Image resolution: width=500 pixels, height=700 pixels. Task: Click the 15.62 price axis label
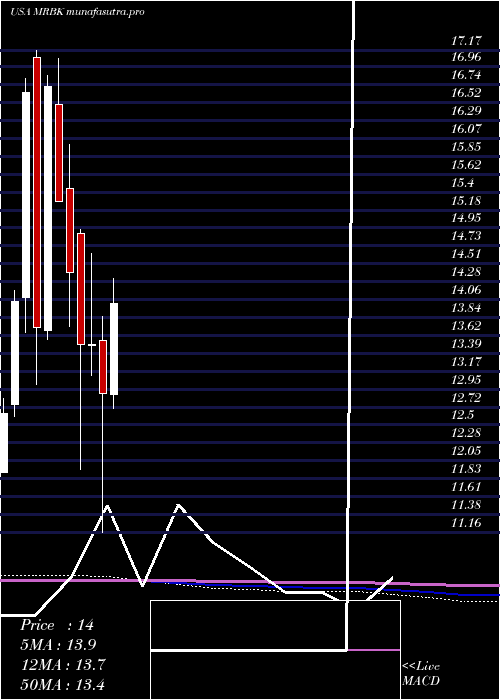click(466, 164)
